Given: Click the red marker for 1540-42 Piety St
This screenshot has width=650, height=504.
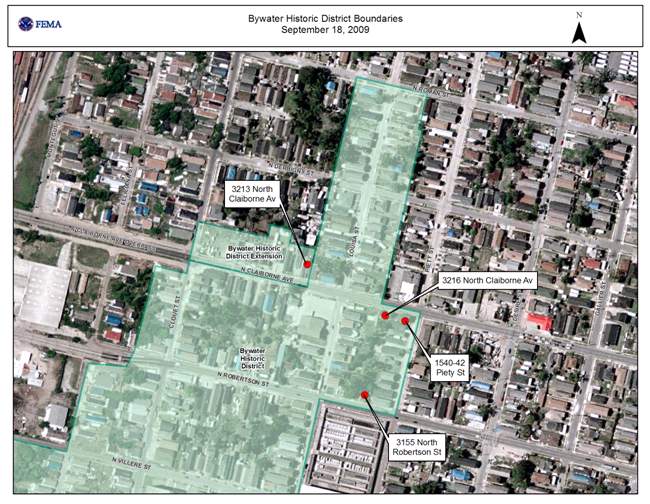Looking at the screenshot, I should click(x=405, y=321).
